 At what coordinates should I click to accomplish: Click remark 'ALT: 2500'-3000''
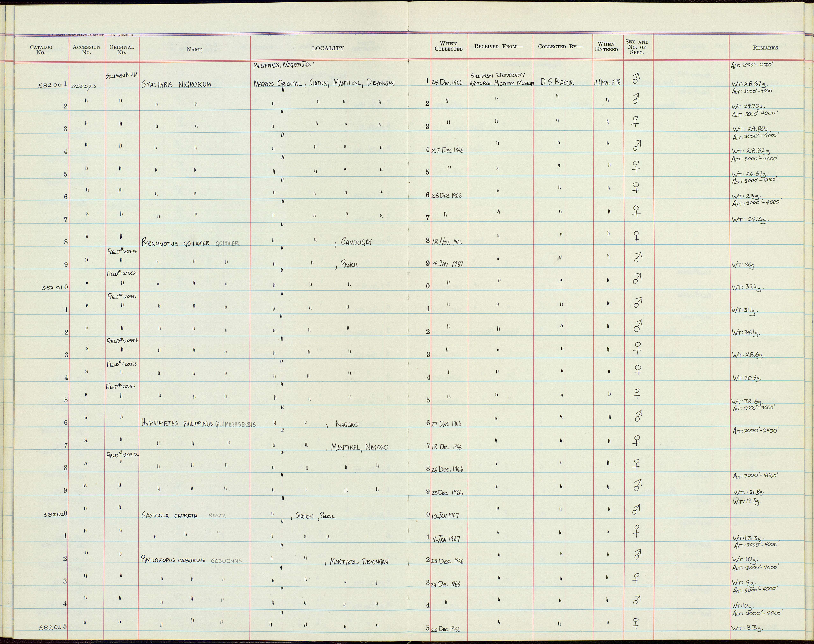754,408
